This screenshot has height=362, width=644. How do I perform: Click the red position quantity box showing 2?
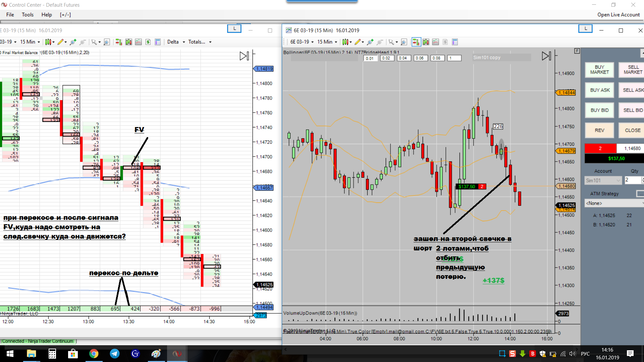[600, 148]
